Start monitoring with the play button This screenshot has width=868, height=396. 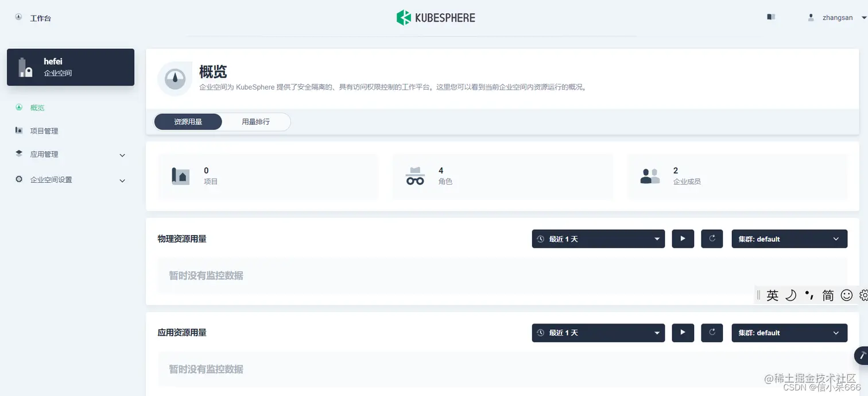pos(683,239)
